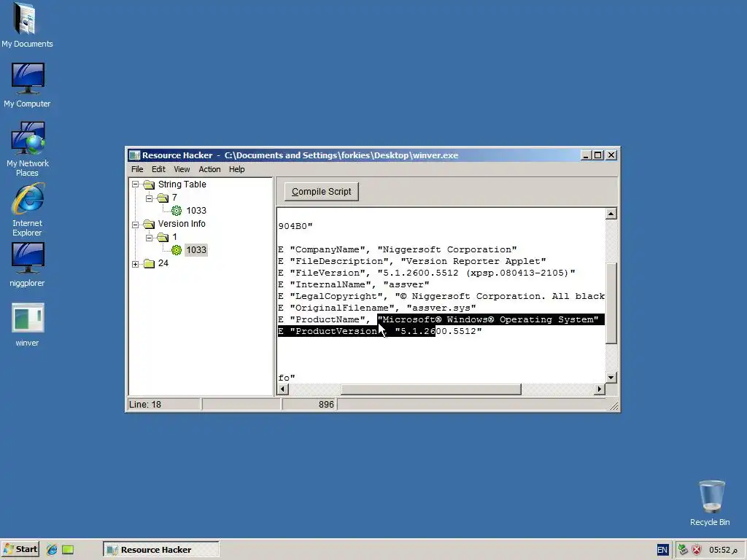Click in the "FileVersion" line

tap(426, 273)
